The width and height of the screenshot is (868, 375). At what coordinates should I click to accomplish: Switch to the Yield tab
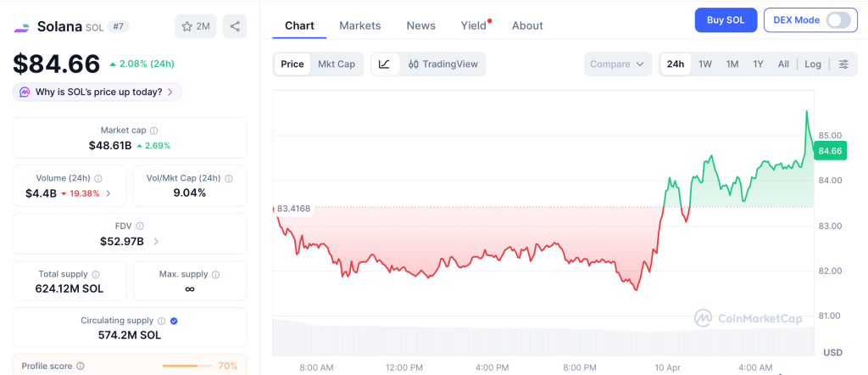474,25
